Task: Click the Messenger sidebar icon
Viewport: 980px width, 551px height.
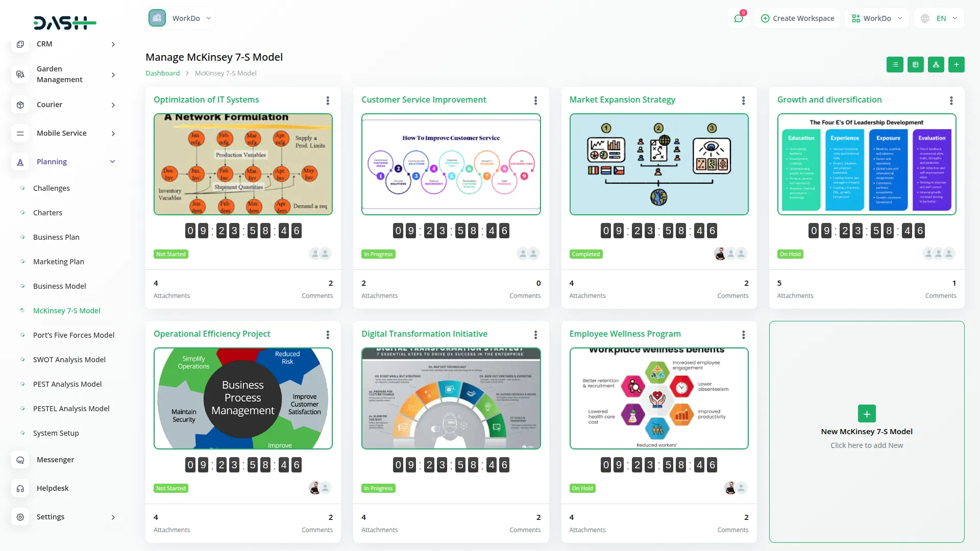Action: click(20, 460)
